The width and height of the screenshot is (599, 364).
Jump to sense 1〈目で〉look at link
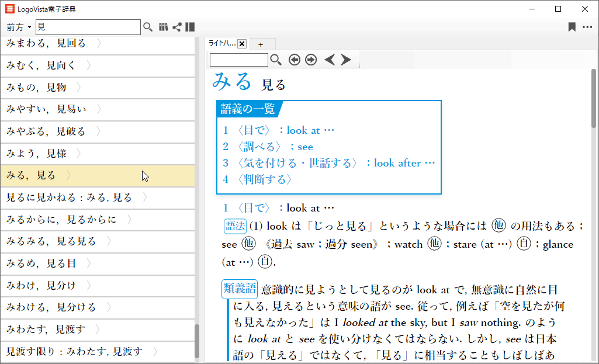279,131
